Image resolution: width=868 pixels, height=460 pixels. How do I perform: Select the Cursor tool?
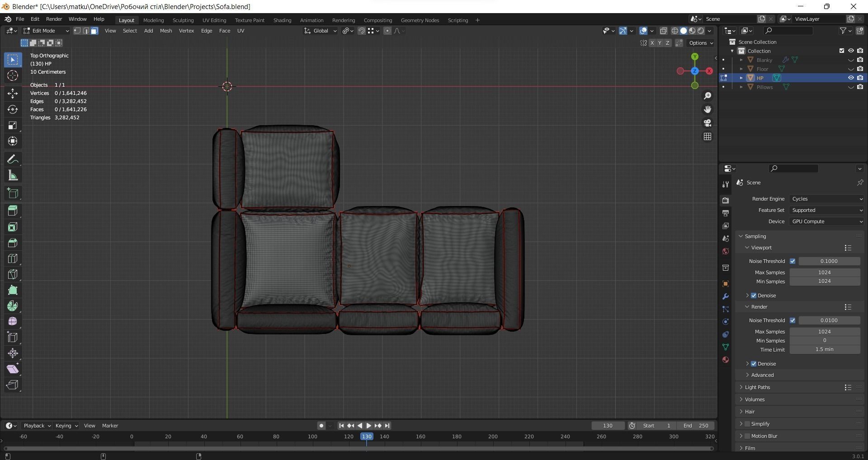coord(13,75)
